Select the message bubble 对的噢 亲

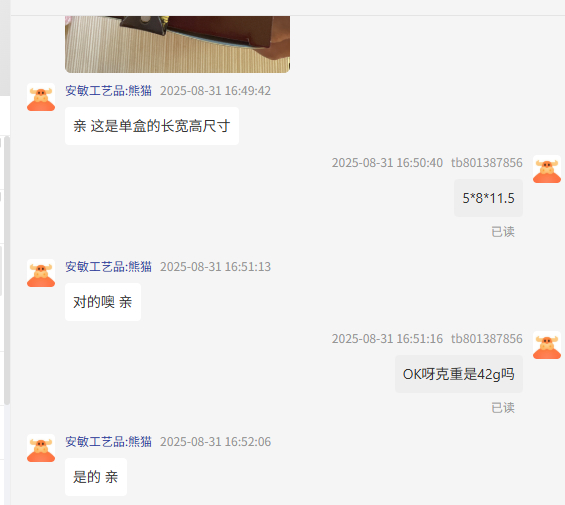(103, 302)
